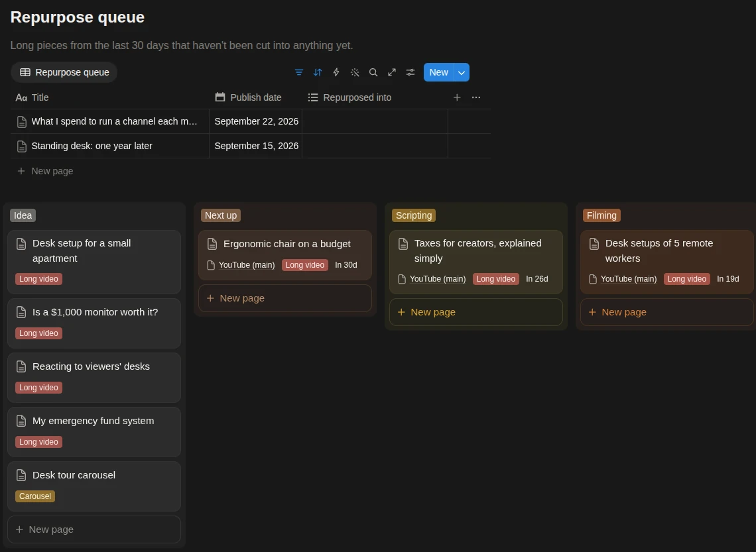The height and width of the screenshot is (552, 756).
Task: Click page icon on Desk setups of 5 card
Action: click(594, 244)
